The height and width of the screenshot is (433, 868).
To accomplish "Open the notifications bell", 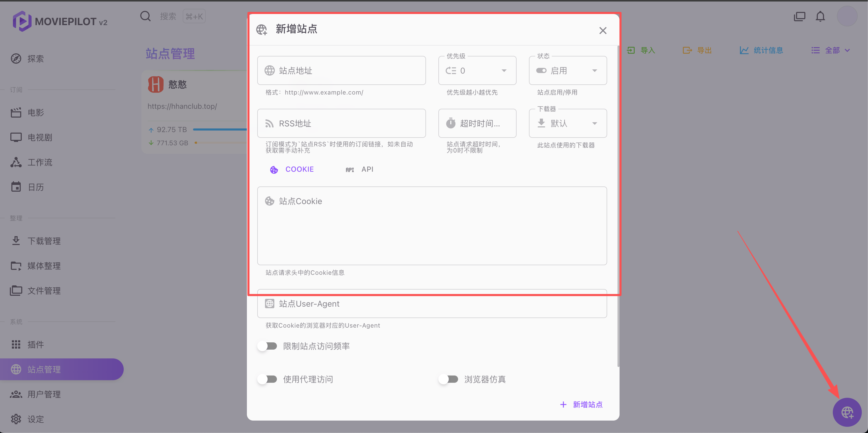I will (x=820, y=16).
